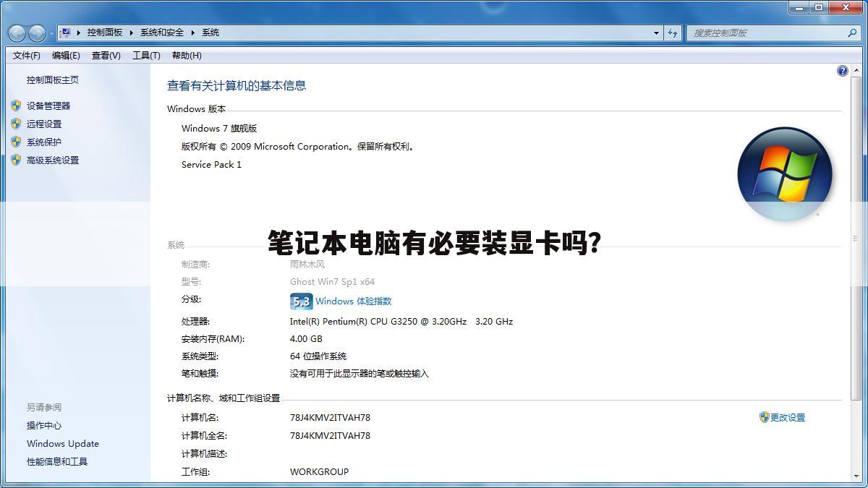Click shield icon beside 高级系统设置
The width and height of the screenshot is (868, 488).
coord(16,160)
